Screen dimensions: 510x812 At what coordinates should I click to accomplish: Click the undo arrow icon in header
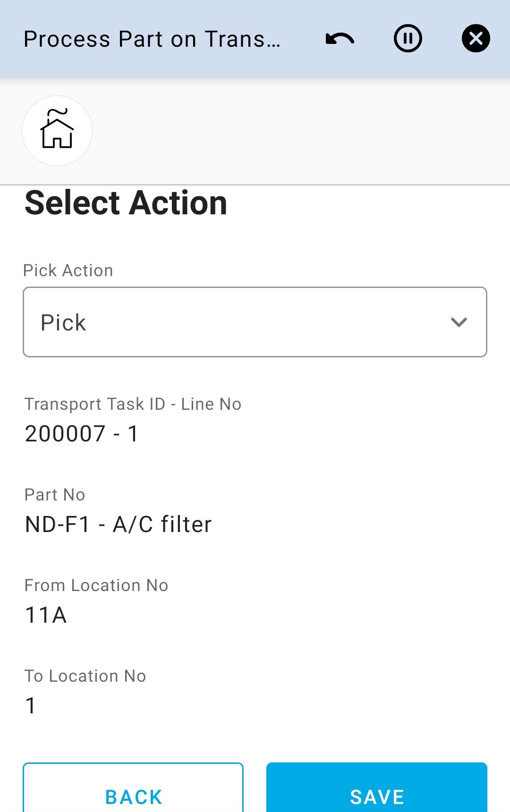pyautogui.click(x=340, y=39)
